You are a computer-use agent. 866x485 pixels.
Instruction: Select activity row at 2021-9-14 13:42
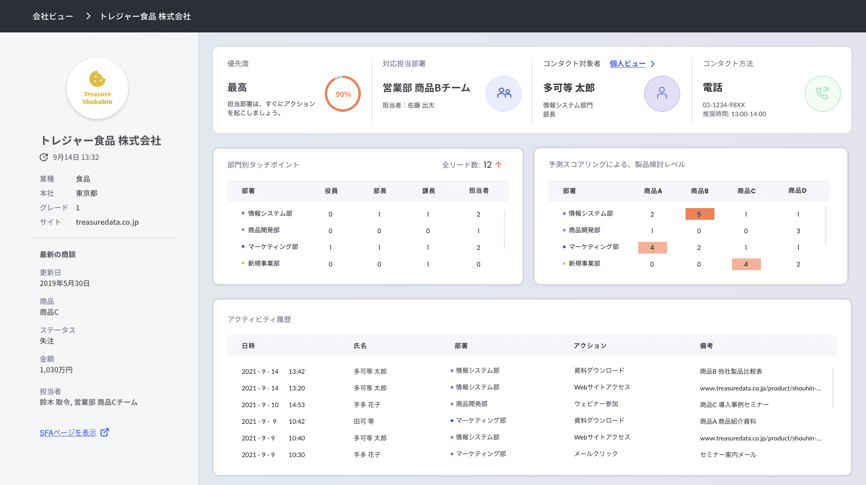530,371
